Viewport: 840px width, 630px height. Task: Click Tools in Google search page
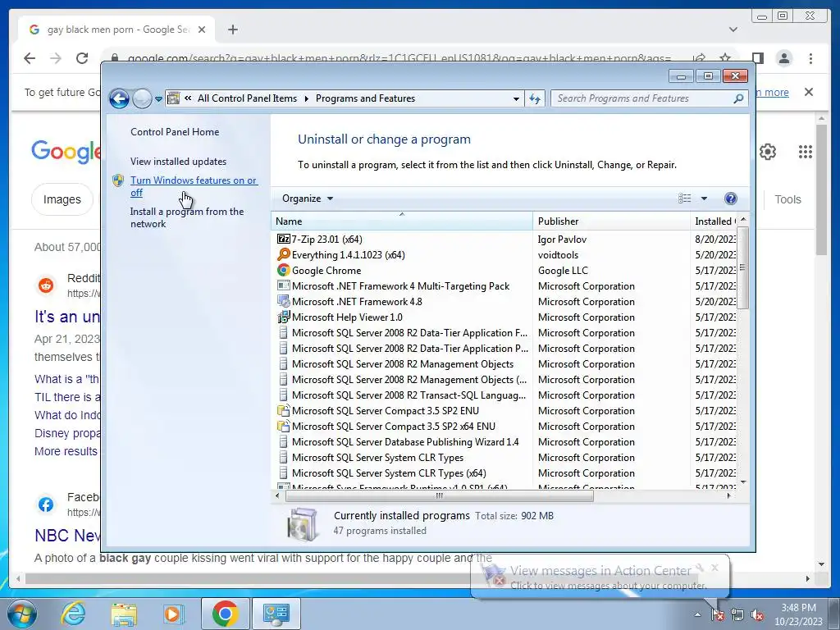(787, 199)
